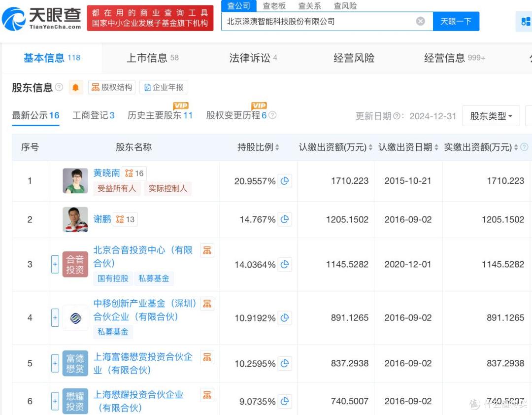
Task: Switch to 最新公示 16 sub-tab
Action: click(x=35, y=115)
